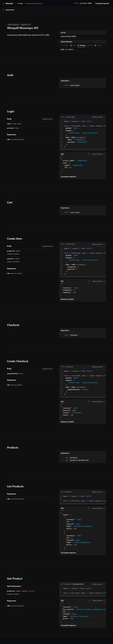Copy the Get Product 200 response content

point(89,600)
